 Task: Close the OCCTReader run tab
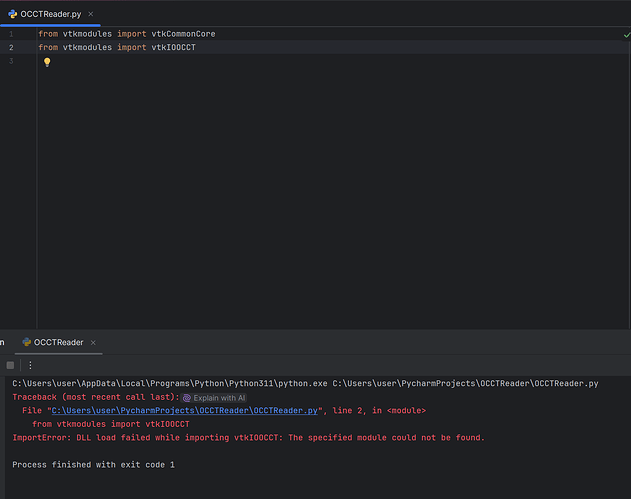pyautogui.click(x=93, y=342)
